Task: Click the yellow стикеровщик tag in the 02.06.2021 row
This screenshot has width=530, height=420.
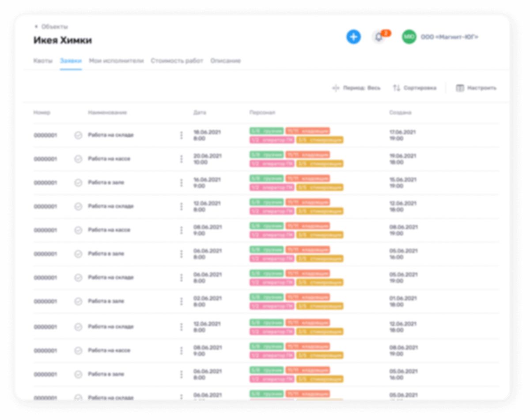Action: pyautogui.click(x=320, y=306)
